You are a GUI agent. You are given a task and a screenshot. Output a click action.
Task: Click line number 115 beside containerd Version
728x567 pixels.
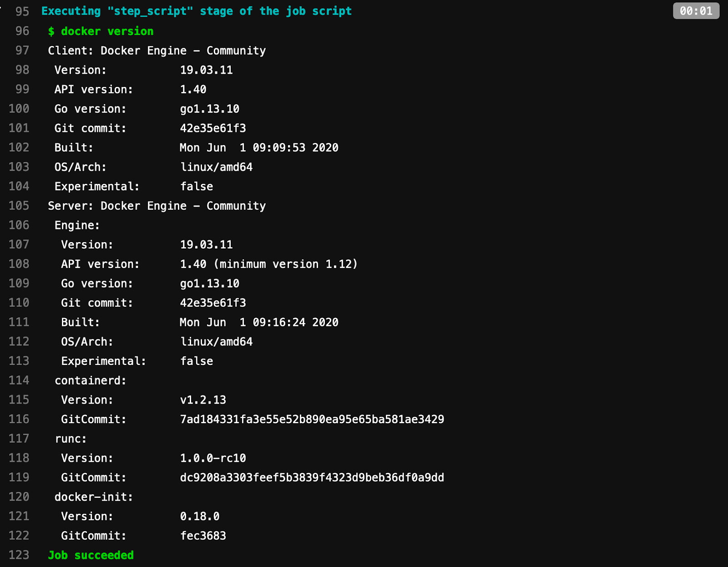click(x=18, y=400)
